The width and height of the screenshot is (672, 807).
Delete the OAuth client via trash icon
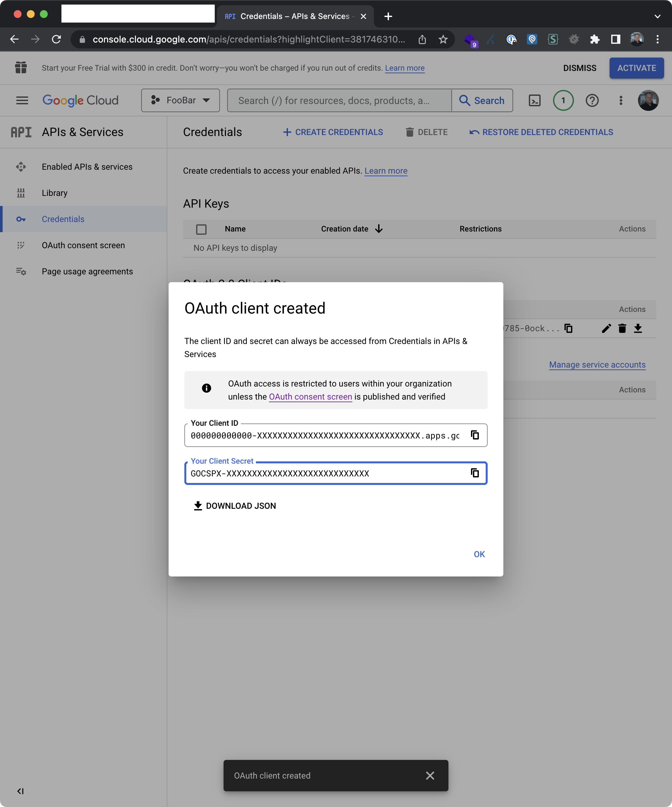[622, 328]
